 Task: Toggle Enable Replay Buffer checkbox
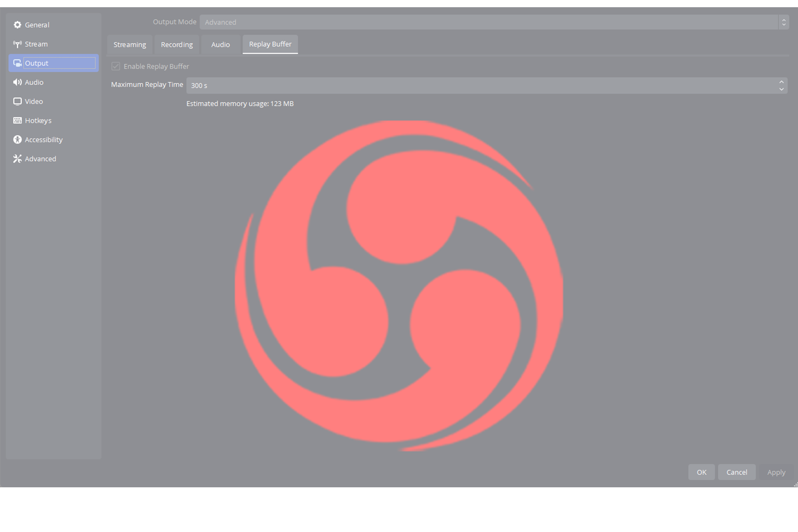(x=116, y=66)
